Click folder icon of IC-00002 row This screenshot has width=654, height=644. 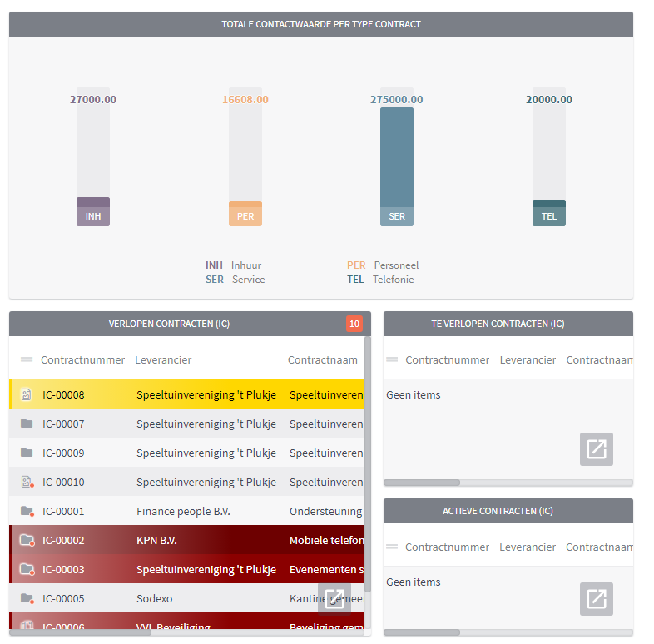pyautogui.click(x=27, y=541)
